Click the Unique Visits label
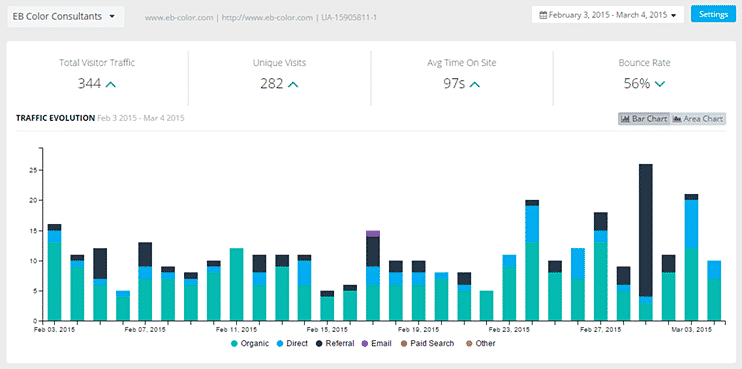 tap(279, 62)
